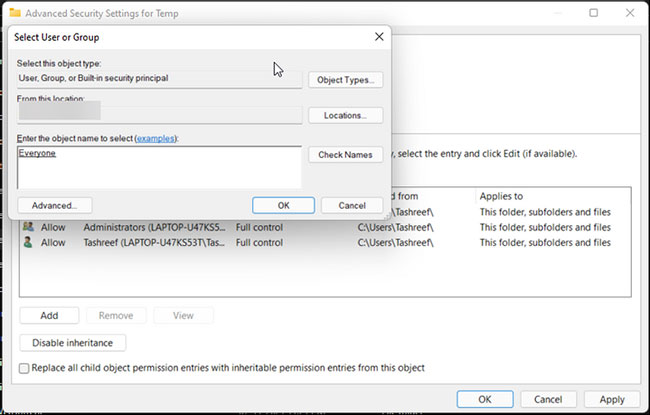This screenshot has height=415, width=650.
Task: Open Locations chooser
Action: pos(345,115)
